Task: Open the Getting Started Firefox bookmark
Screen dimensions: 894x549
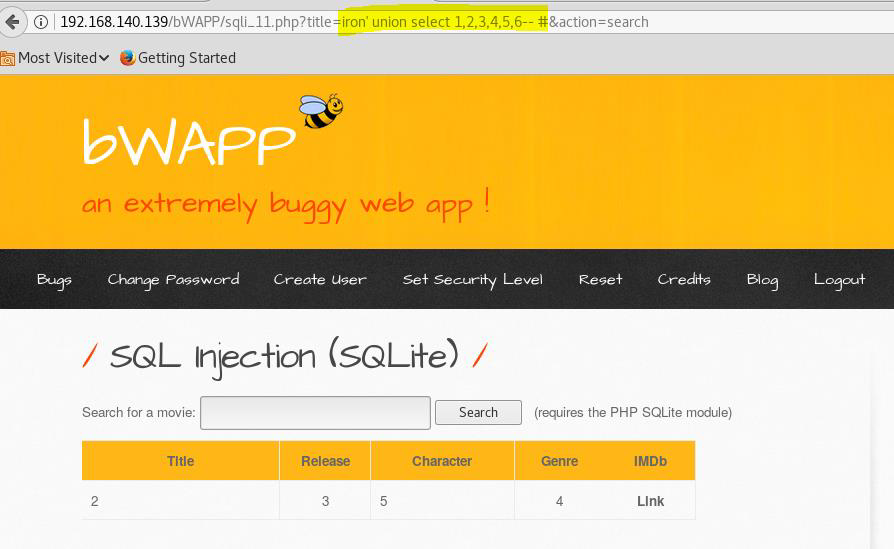Action: coord(178,58)
